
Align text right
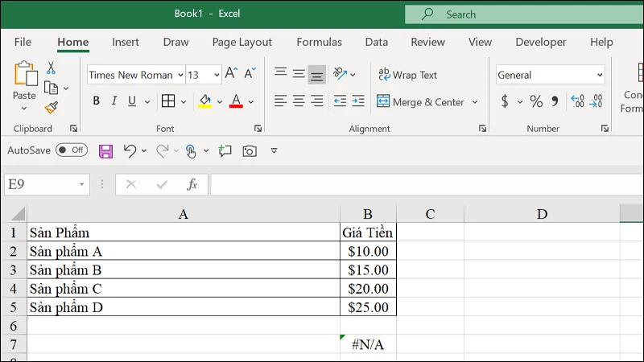[316, 101]
